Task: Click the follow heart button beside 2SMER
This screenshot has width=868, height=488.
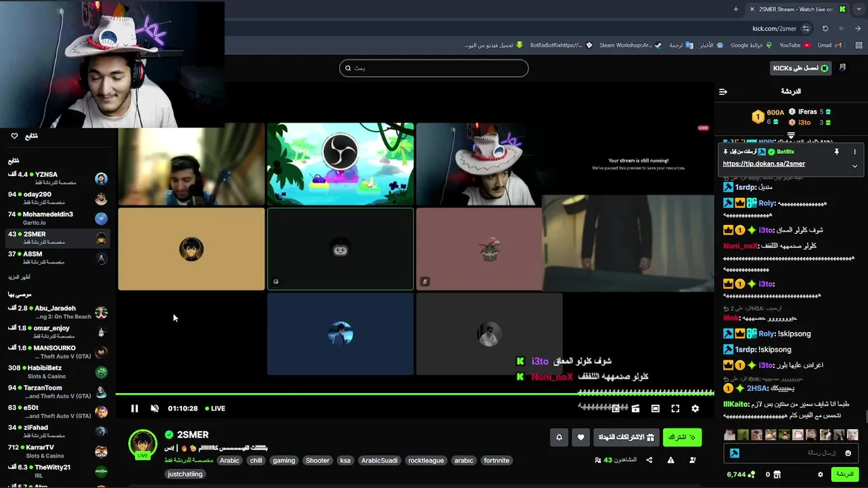Action: point(580,438)
